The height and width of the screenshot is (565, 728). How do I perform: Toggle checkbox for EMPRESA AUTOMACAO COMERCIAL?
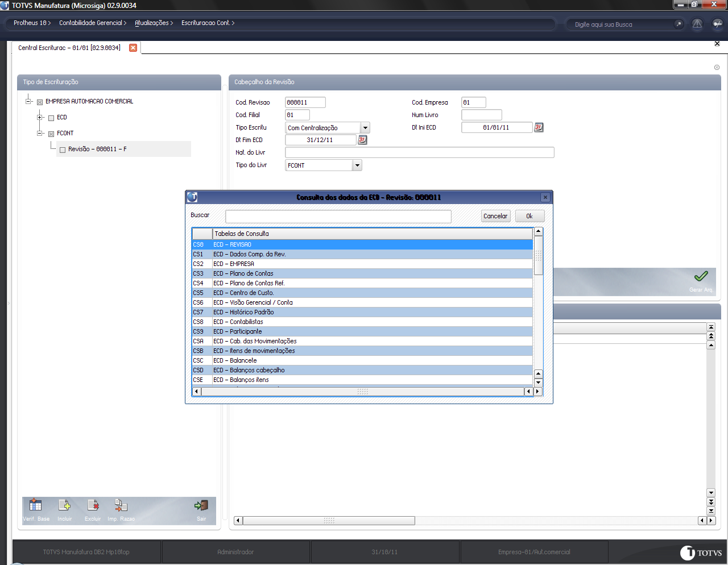coord(40,102)
